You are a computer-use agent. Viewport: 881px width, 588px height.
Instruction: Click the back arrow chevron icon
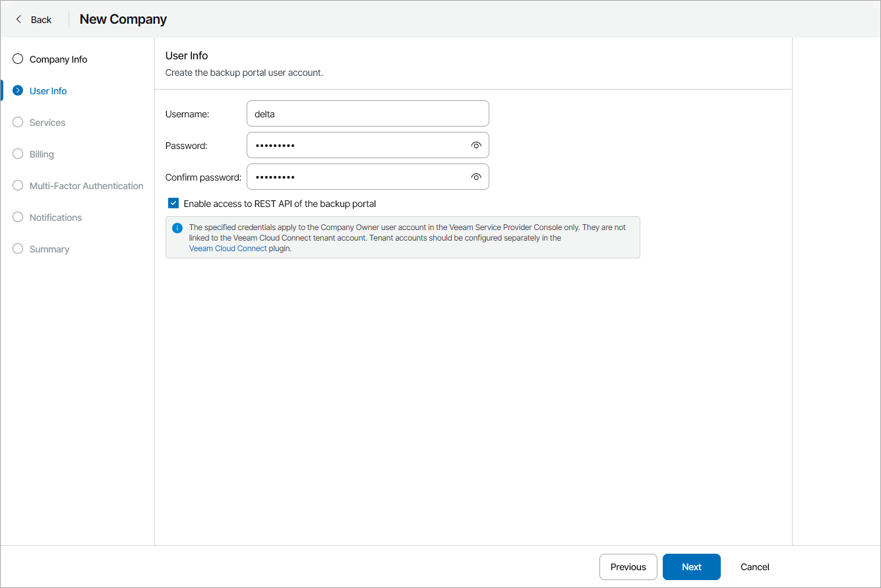18,19
